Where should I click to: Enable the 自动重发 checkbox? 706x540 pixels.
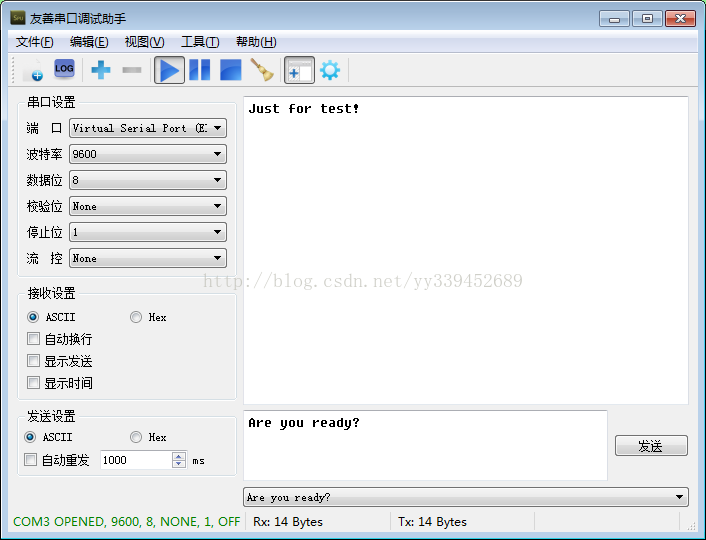point(56,460)
